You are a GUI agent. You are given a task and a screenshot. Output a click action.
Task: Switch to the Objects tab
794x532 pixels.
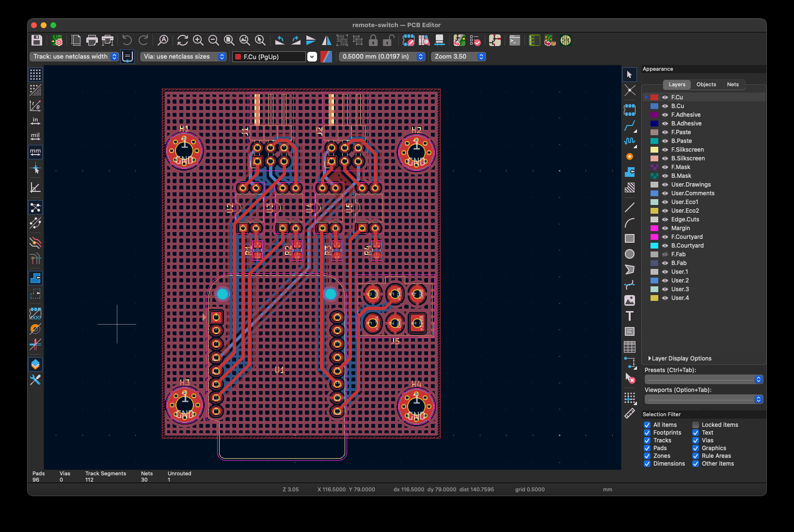tap(706, 84)
